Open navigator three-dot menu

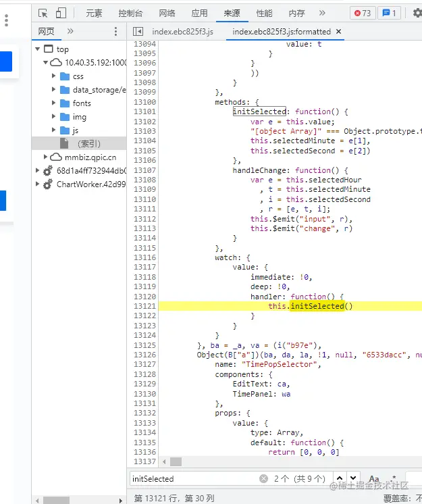(x=115, y=31)
